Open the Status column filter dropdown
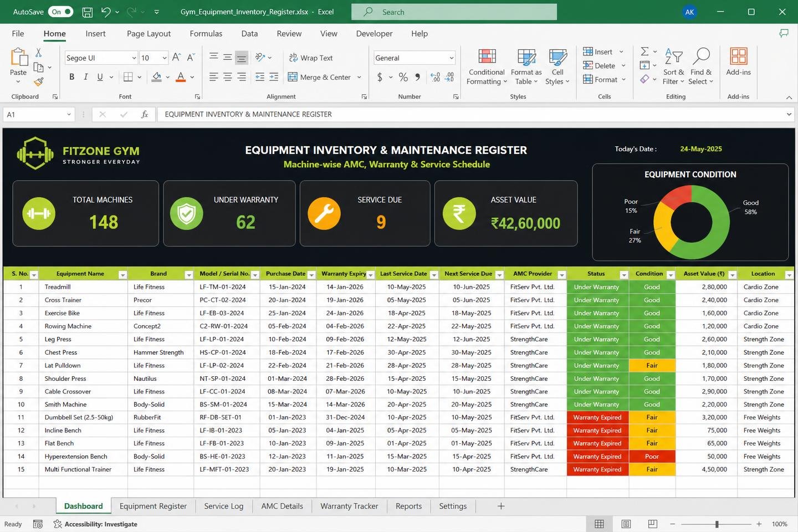The width and height of the screenshot is (798, 532). tap(623, 275)
